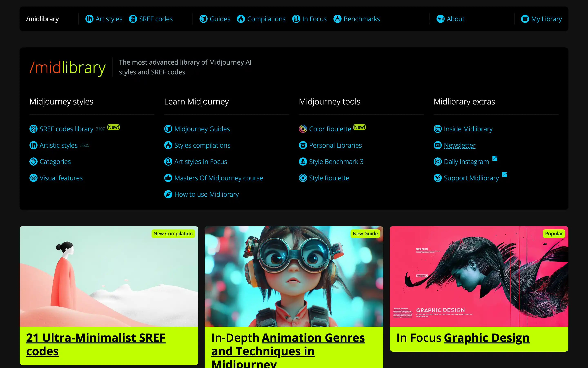Click the heart icon beside Support Midlibrary
This screenshot has height=368, width=588.
click(x=438, y=178)
